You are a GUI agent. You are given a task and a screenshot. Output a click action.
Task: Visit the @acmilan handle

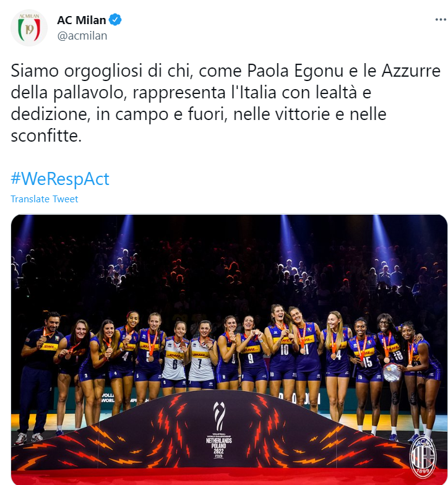(82, 36)
